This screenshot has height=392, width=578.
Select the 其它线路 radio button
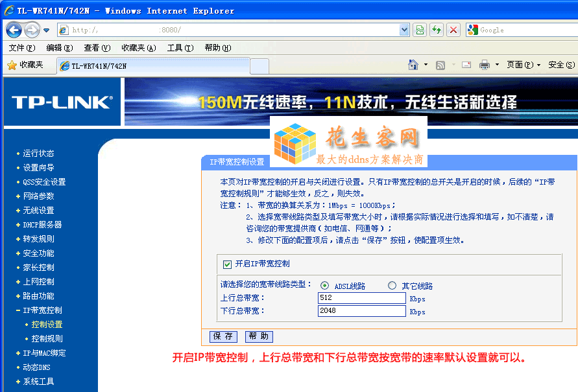392,285
